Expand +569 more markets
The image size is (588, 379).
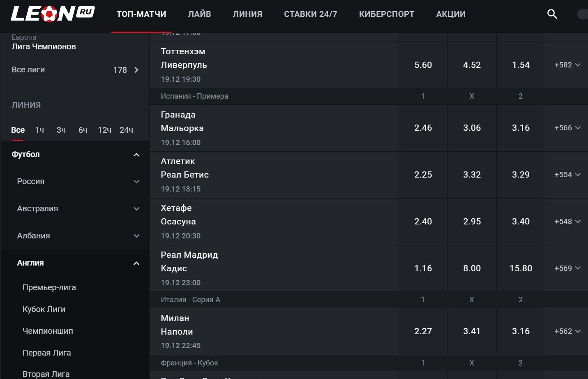coord(567,268)
